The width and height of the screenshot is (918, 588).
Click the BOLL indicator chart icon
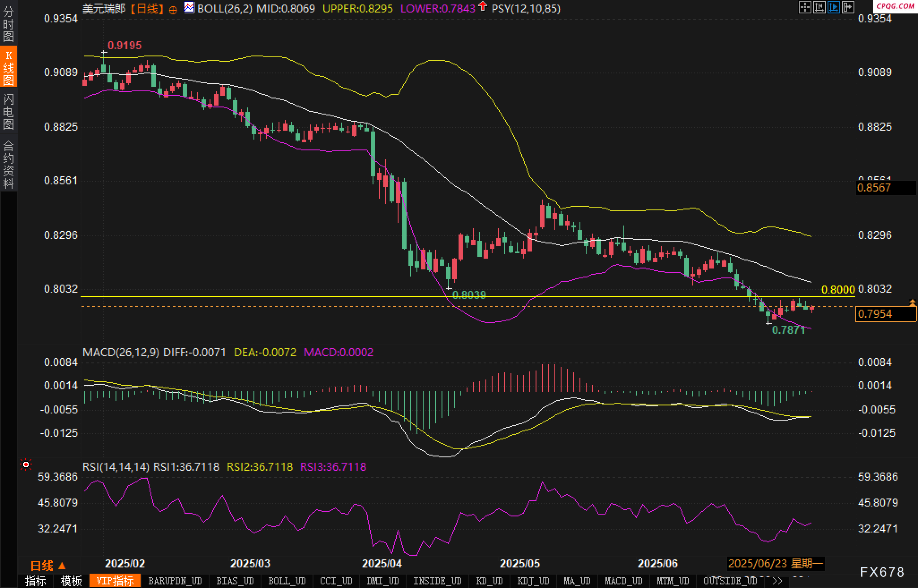(189, 8)
